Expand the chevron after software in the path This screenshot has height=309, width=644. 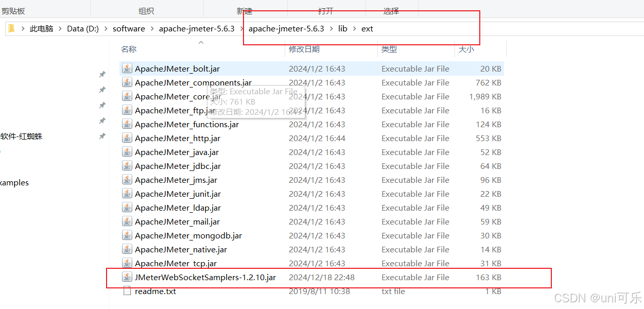point(152,29)
